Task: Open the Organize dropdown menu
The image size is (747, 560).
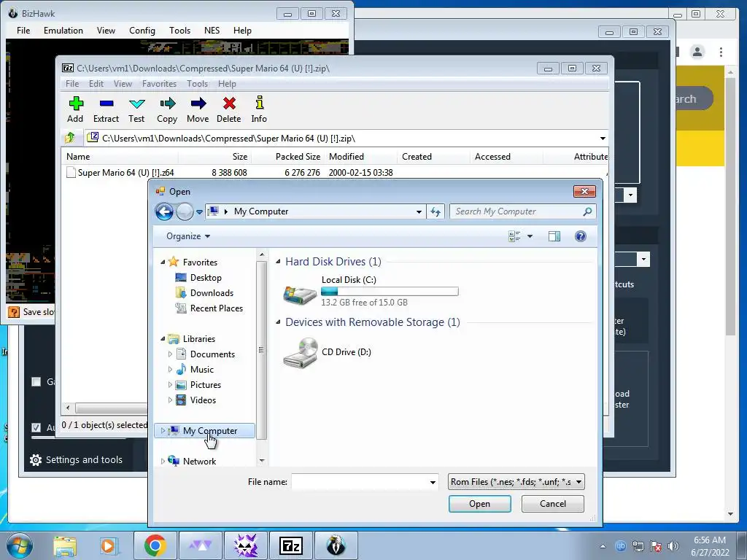Action: coord(188,236)
